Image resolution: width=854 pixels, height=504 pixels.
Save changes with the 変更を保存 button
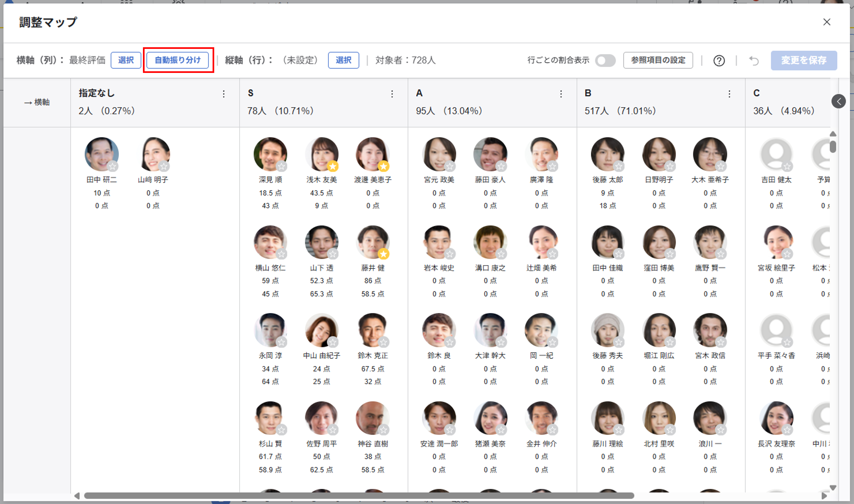tap(804, 60)
